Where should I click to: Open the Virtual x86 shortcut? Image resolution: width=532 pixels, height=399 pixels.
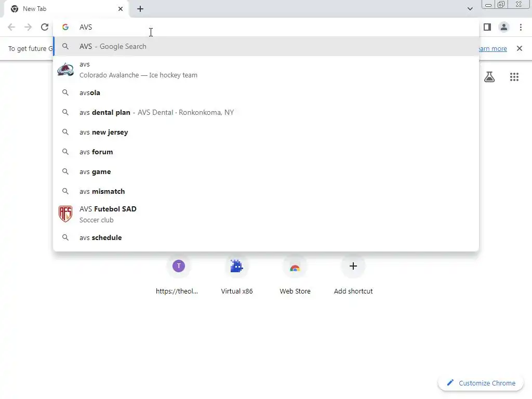coord(237,275)
